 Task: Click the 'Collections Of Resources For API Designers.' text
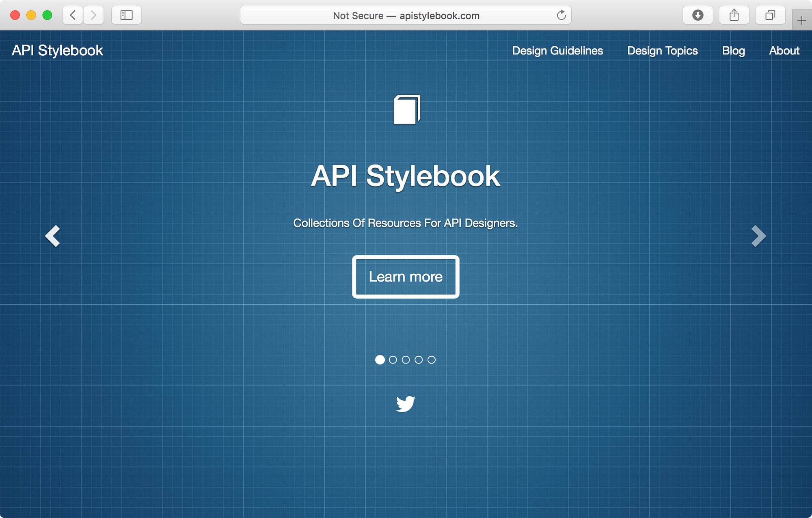coord(406,223)
